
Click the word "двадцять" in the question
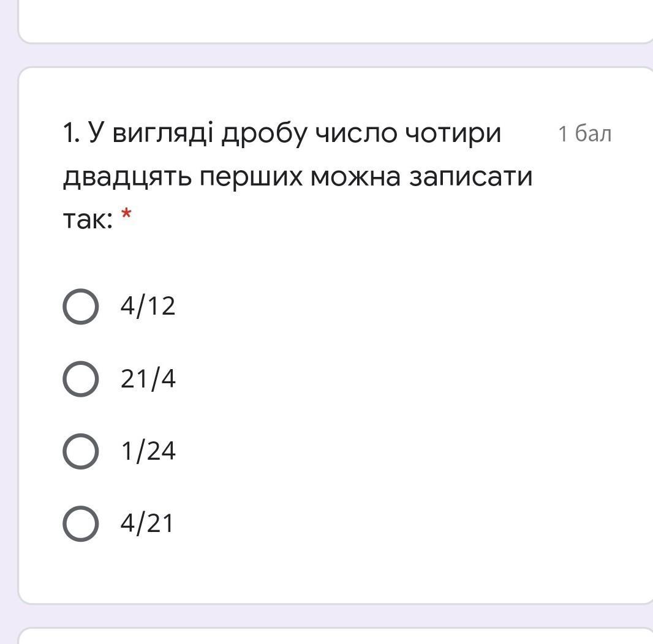pos(127,178)
